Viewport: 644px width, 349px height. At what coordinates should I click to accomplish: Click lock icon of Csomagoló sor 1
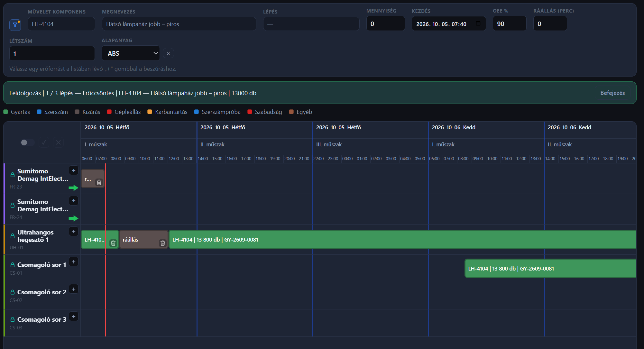[x=13, y=265]
